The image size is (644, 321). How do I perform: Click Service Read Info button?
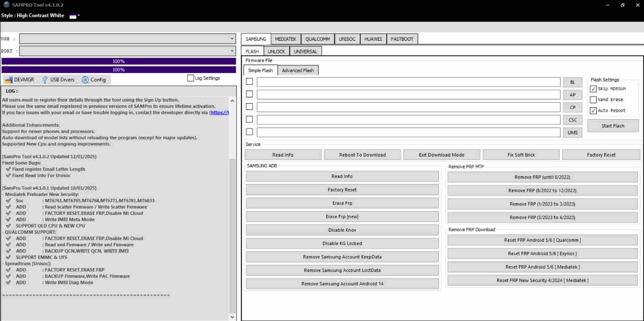click(x=283, y=155)
